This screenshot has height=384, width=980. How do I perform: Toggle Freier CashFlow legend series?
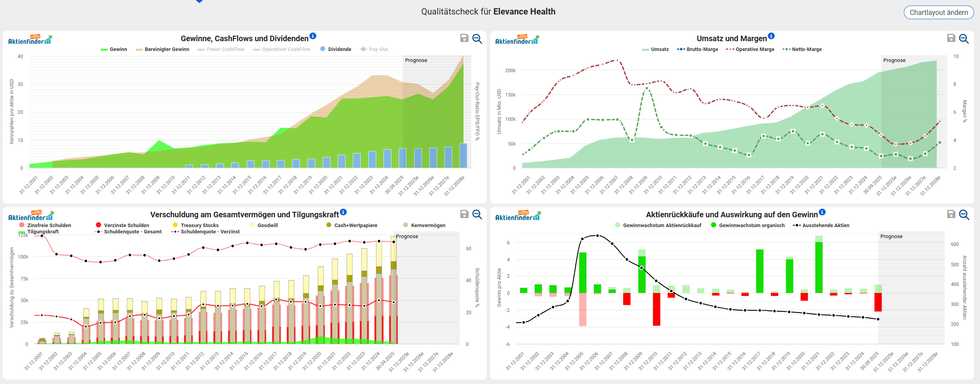tap(225, 49)
